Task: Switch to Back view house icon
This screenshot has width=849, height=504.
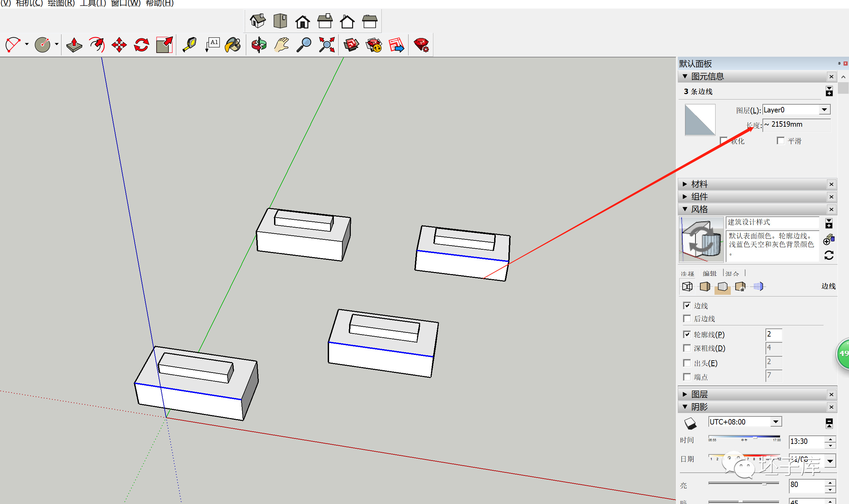Action: 347,22
